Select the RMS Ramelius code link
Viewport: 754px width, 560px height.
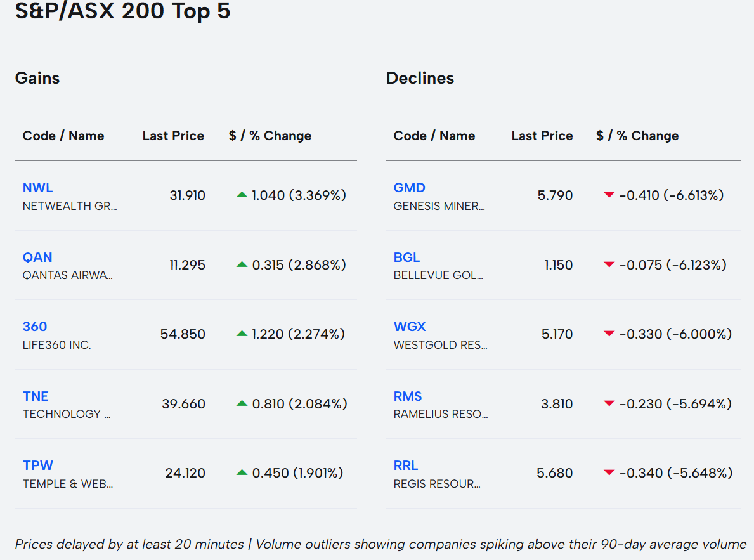(x=407, y=396)
